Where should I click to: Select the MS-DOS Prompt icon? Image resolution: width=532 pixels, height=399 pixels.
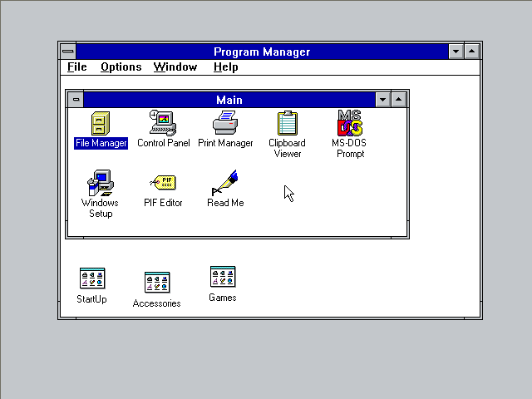click(x=350, y=122)
